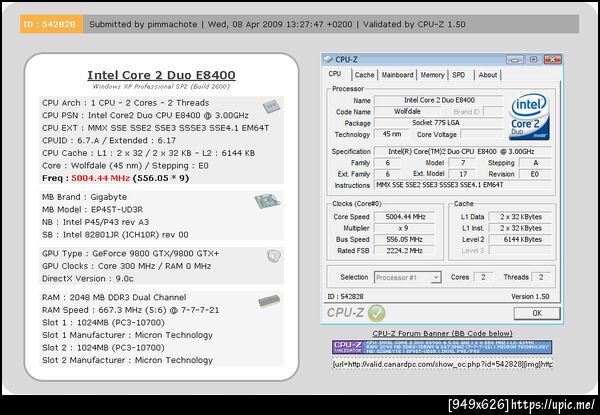Click 'RAM Speed : 667.3 MHz' line
The height and width of the screenshot is (415, 600).
pos(130,310)
